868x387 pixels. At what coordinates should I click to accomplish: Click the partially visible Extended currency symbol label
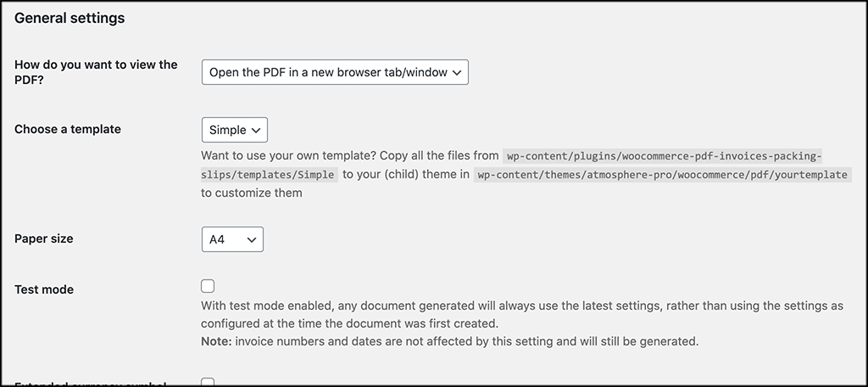(85, 384)
